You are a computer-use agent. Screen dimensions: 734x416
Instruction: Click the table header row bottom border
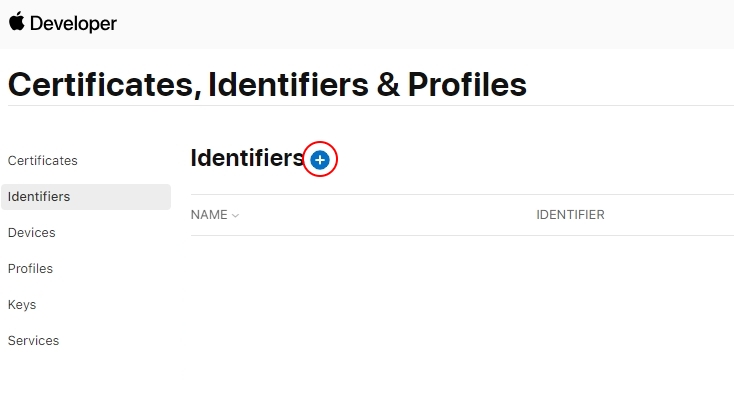pyautogui.click(x=462, y=235)
